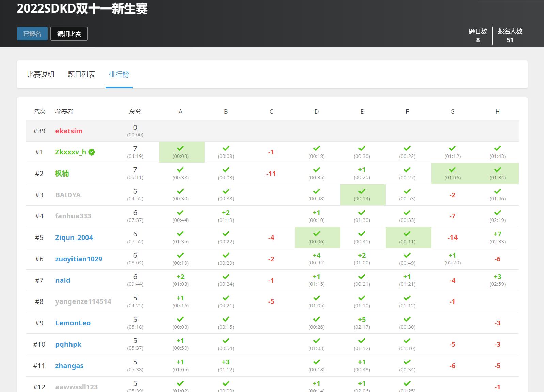Switch to the 比赛说明 tab
Viewport: 544px width, 392px height.
click(41, 74)
